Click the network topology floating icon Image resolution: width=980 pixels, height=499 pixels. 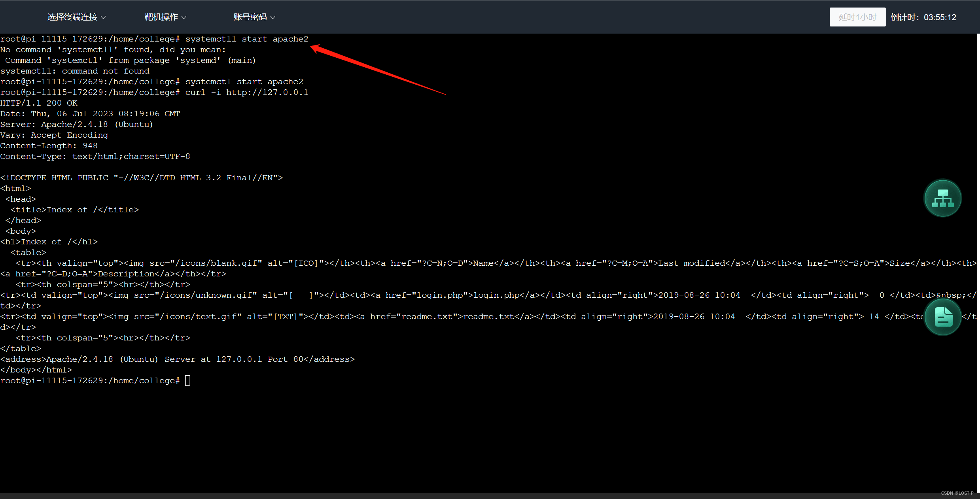[942, 198]
